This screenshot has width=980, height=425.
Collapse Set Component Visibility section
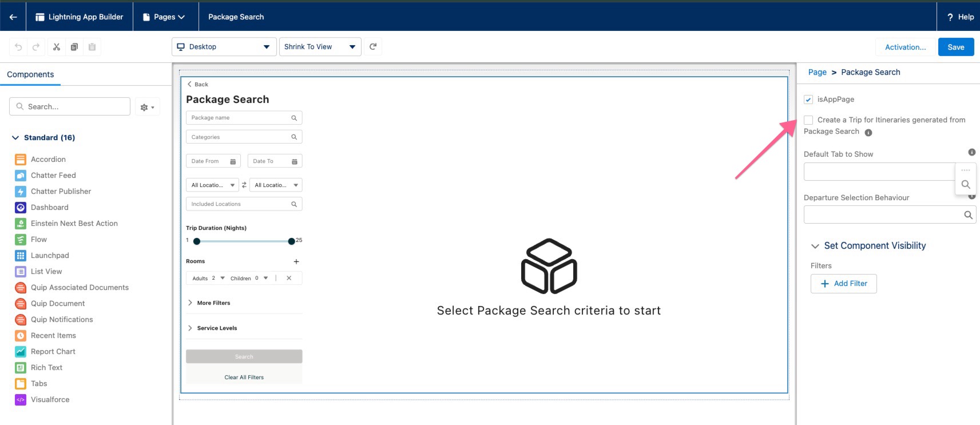(x=815, y=246)
